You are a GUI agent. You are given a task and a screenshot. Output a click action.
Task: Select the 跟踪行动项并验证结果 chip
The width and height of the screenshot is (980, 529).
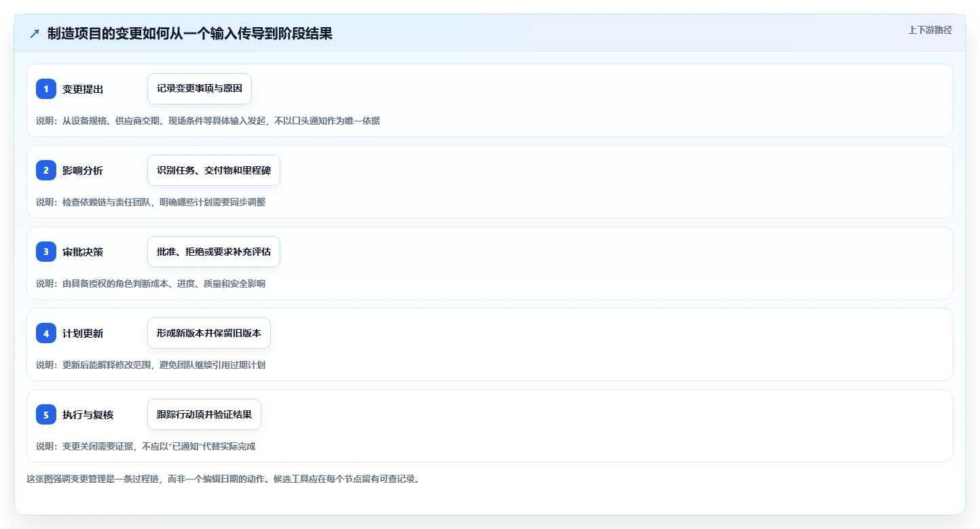pyautogui.click(x=204, y=414)
